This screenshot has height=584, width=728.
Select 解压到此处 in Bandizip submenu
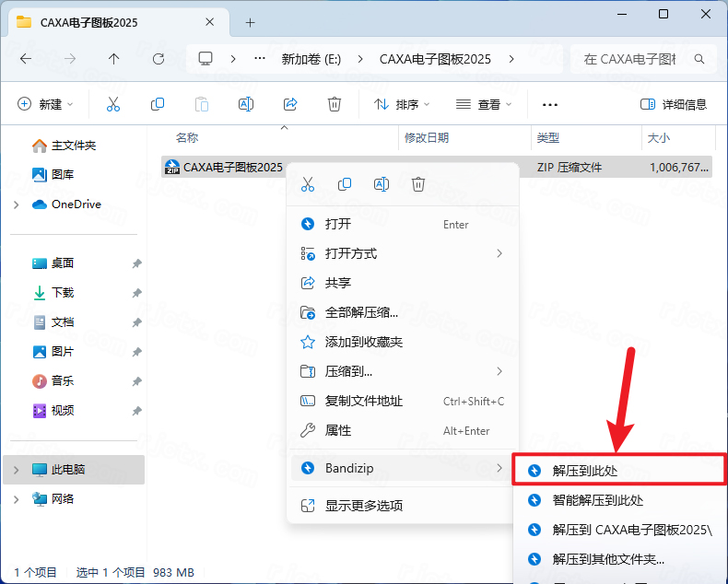tap(585, 471)
